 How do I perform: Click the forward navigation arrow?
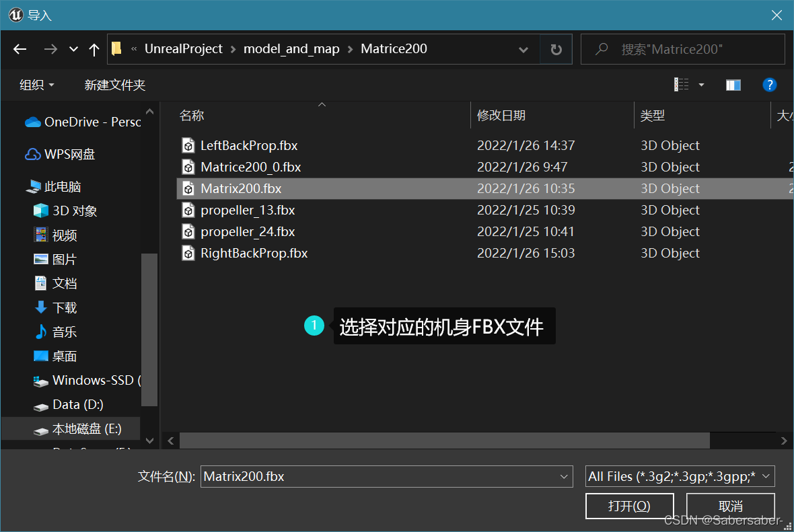(x=50, y=49)
